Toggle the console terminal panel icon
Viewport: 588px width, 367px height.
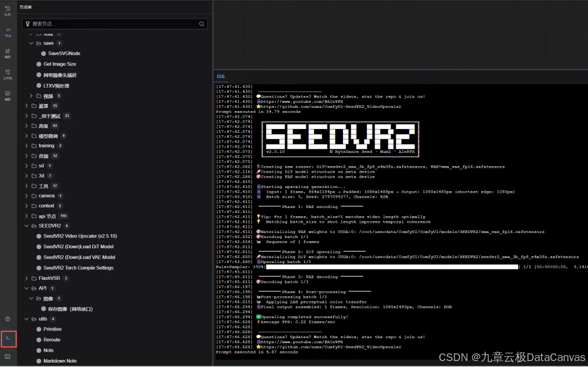[x=8, y=339]
